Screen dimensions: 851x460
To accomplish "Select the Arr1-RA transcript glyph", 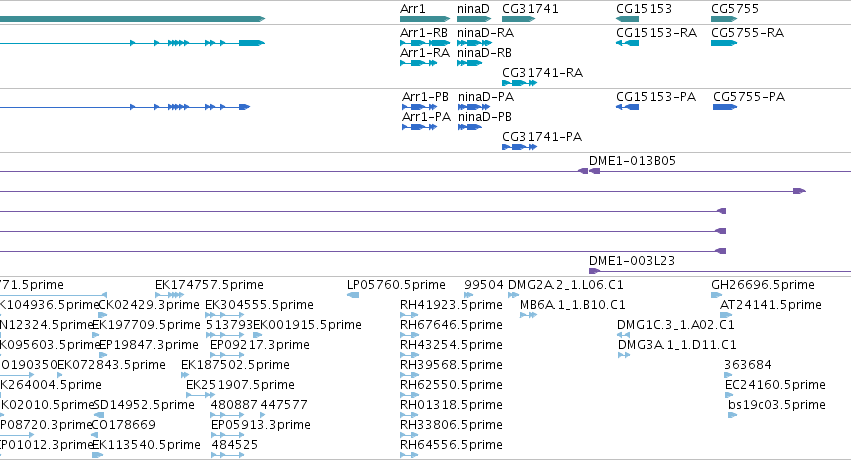I will point(418,63).
